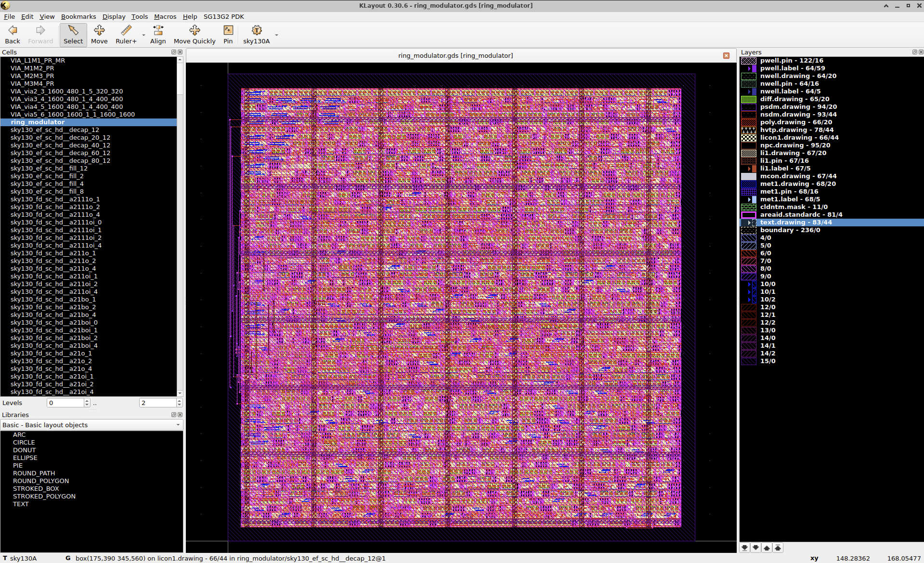924x563 pixels.
Task: Increase the second Levels value with its up stepper
Action: (179, 400)
